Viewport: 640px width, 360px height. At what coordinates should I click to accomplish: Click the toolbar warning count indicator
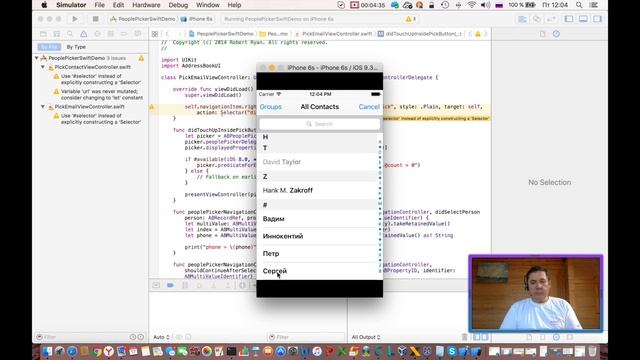(410, 19)
